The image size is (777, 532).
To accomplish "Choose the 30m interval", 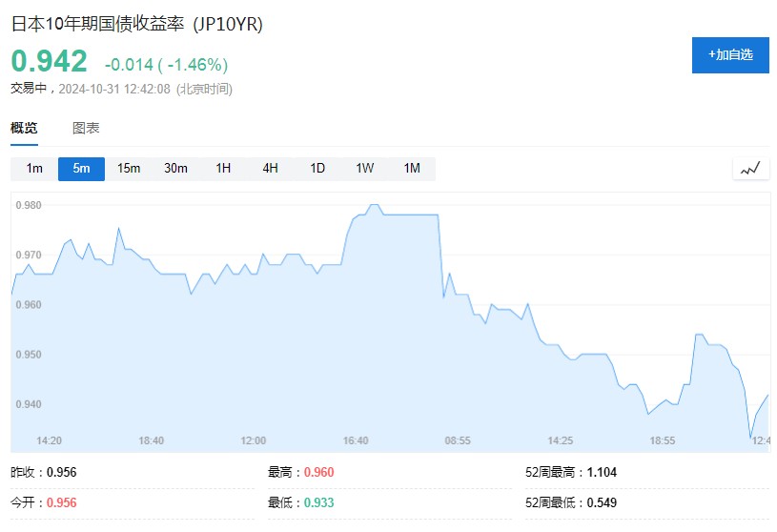I will point(175,169).
